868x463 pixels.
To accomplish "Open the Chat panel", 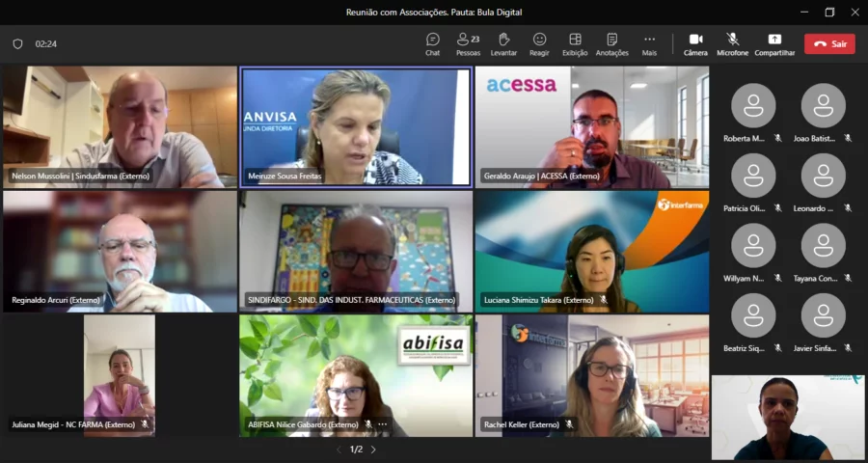I will (x=433, y=43).
